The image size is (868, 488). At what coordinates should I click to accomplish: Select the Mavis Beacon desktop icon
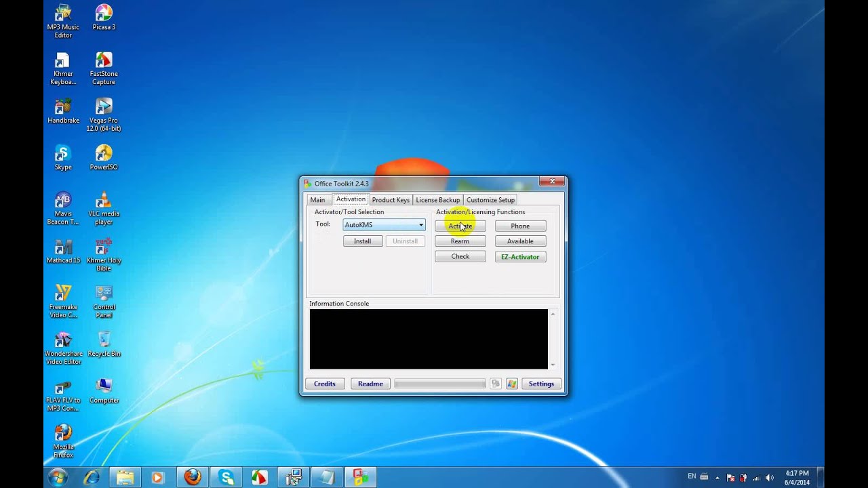[x=63, y=209]
